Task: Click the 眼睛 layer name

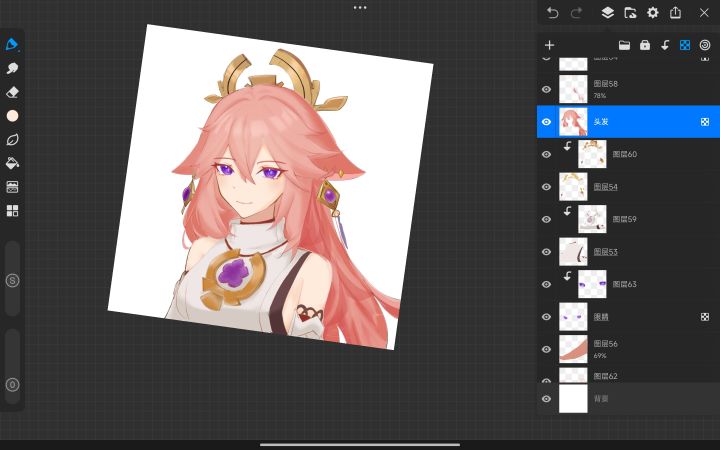Action: 601,317
